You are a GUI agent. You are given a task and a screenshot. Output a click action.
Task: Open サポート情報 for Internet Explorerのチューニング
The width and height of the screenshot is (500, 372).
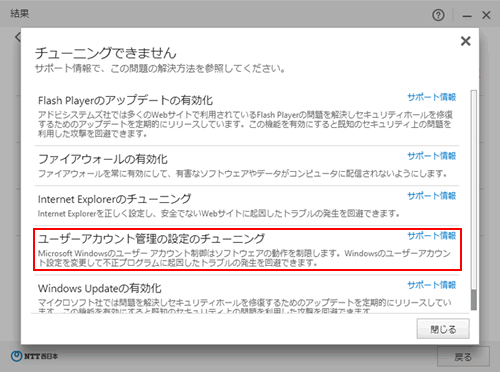(431, 196)
